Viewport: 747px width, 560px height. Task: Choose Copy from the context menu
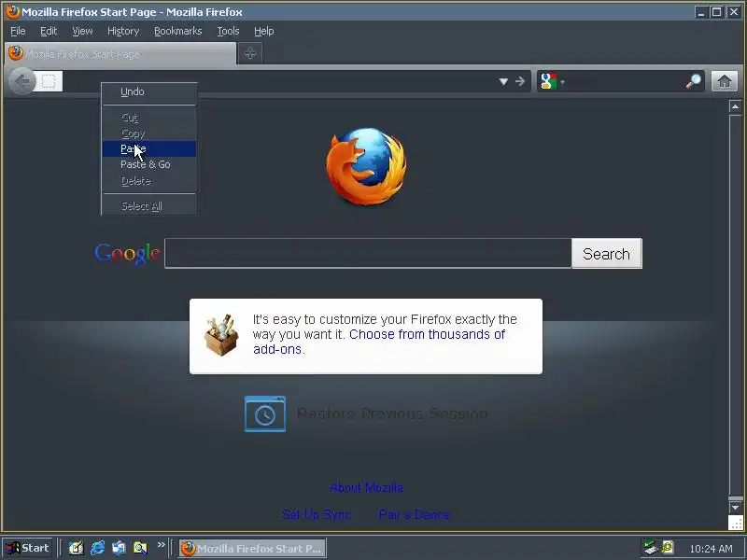pyautogui.click(x=149, y=133)
